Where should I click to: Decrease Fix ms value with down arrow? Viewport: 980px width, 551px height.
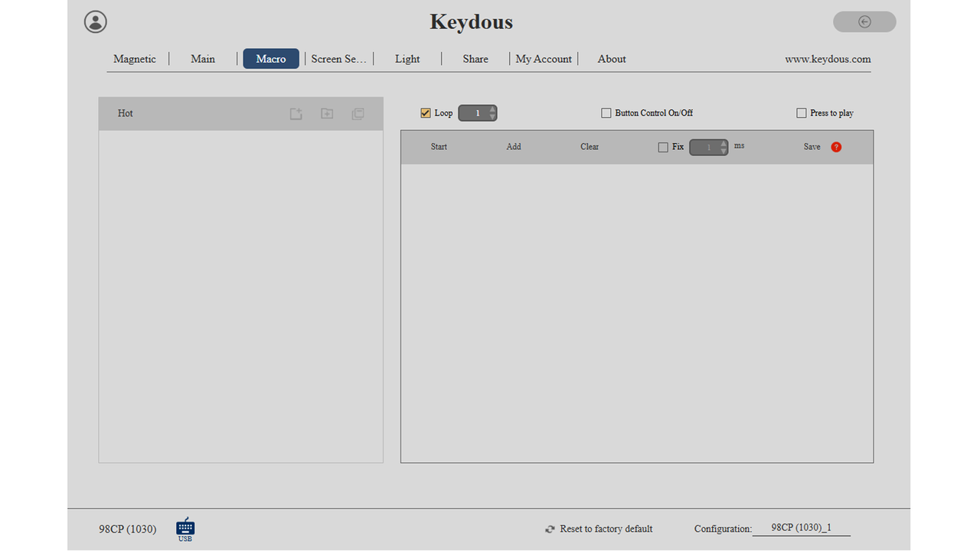click(724, 151)
